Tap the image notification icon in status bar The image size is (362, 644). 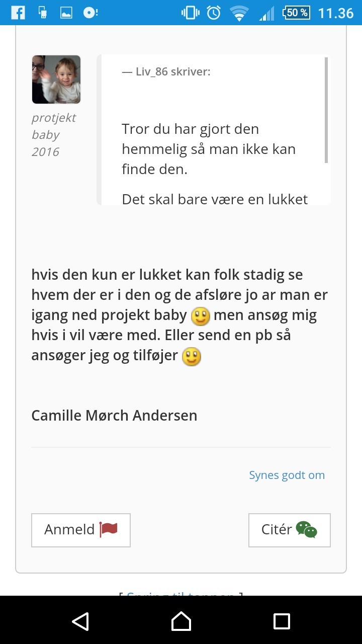(x=66, y=13)
